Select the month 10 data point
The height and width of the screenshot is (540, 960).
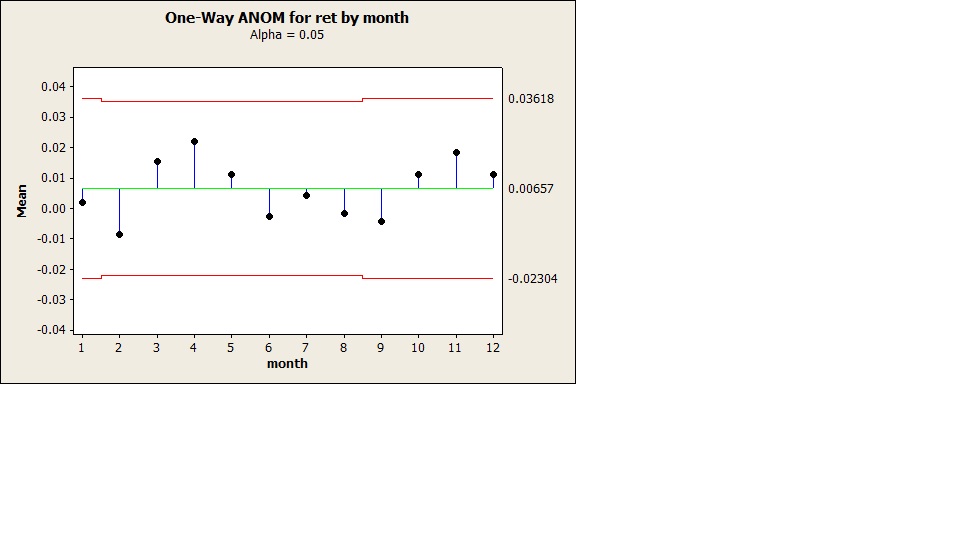[418, 174]
